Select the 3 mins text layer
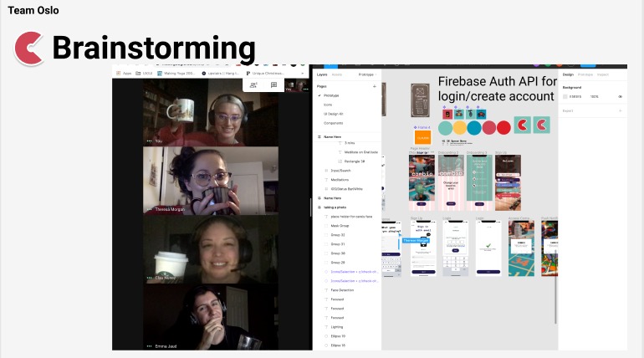 coord(350,143)
